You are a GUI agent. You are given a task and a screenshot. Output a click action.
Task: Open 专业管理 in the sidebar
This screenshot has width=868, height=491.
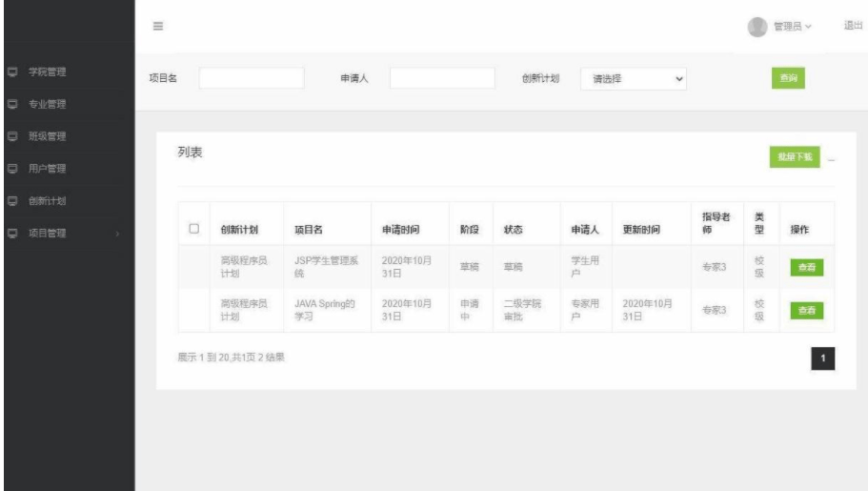coord(47,104)
